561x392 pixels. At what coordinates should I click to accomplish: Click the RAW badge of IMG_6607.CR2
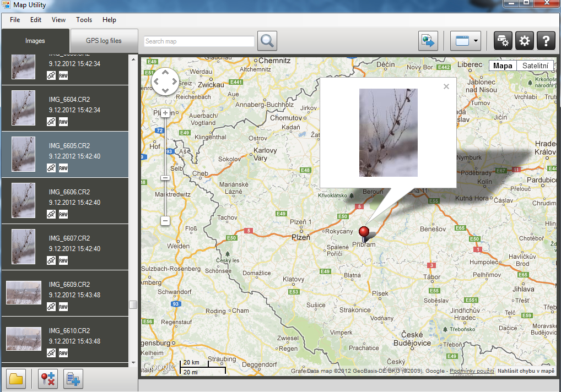(63, 260)
